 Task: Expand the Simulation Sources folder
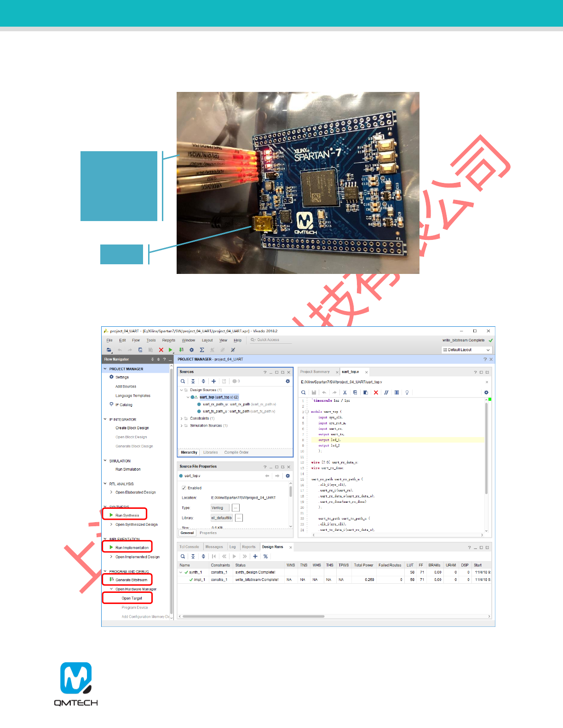coord(182,426)
